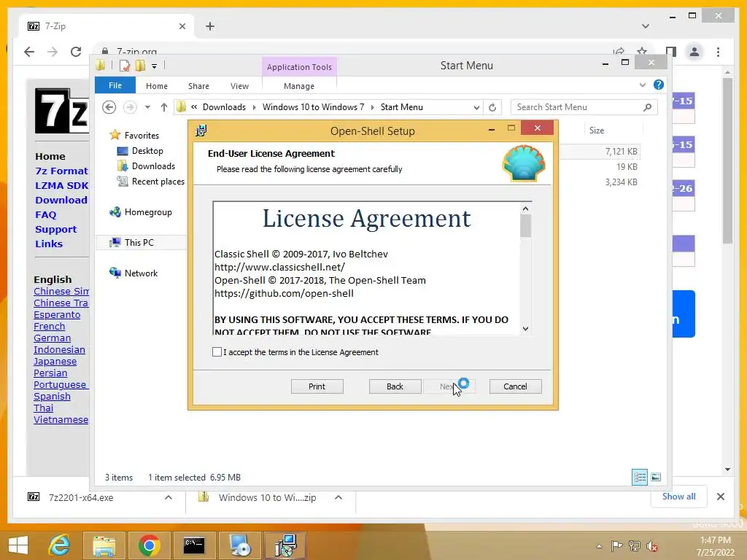Click New Folder icon in quick access toolbar
This screenshot has width=747, height=560.
tap(140, 66)
